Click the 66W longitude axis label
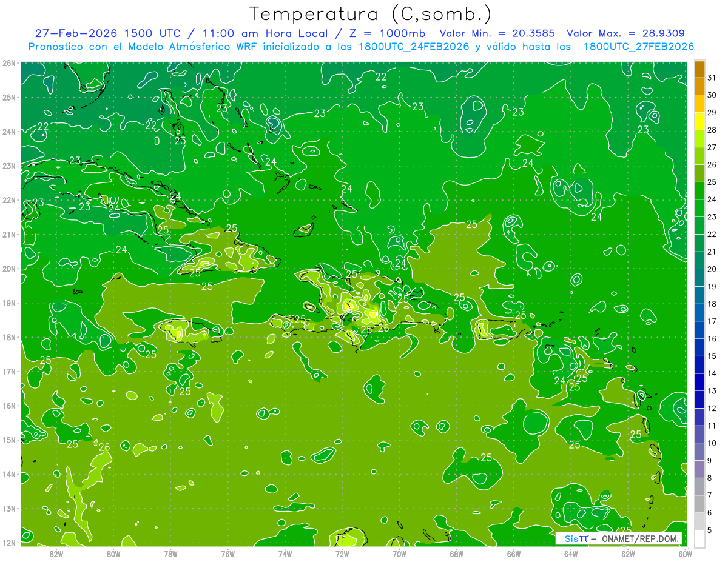Screen dimensions: 728x562 click(x=514, y=554)
